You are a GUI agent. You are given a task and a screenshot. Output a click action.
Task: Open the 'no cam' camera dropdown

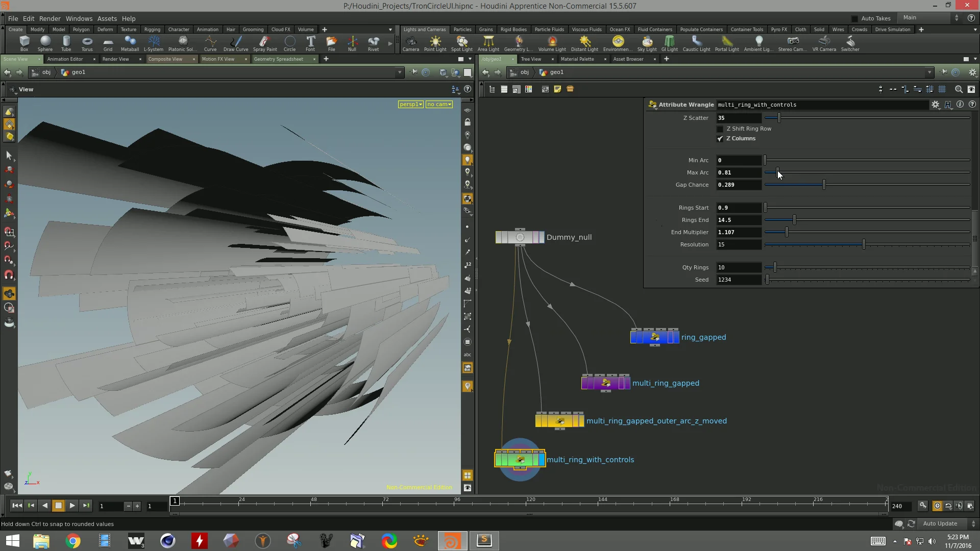tap(439, 104)
